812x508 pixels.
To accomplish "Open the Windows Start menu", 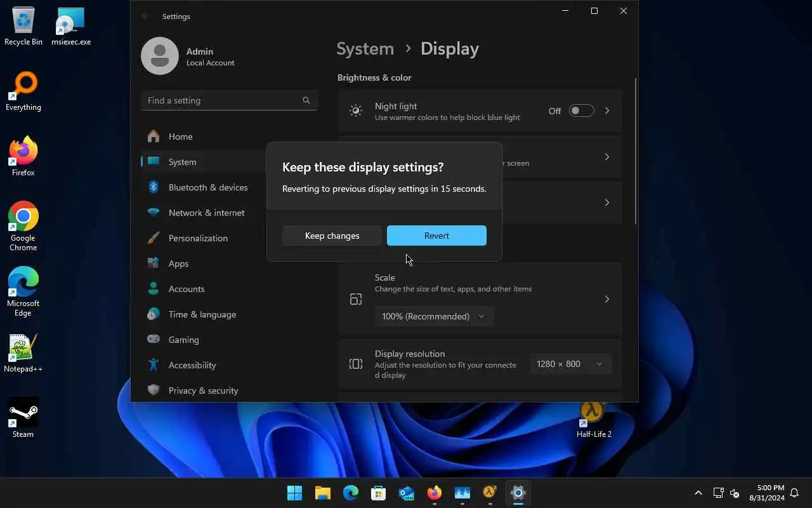I will point(295,493).
